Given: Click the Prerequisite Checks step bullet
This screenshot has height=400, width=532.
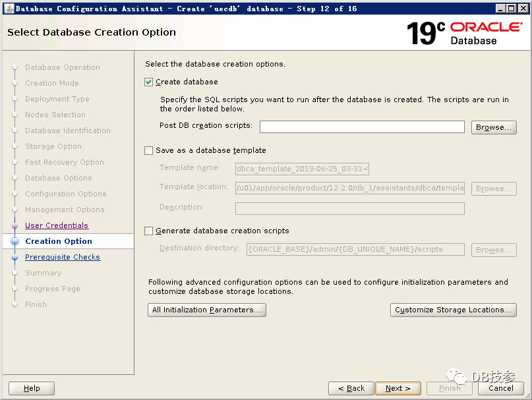Looking at the screenshot, I should click(15, 258).
